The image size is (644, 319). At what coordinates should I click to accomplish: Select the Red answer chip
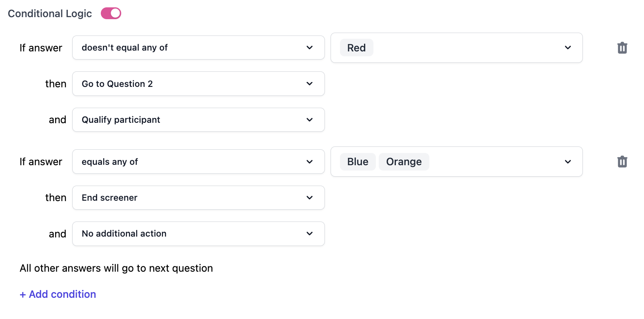pos(356,48)
